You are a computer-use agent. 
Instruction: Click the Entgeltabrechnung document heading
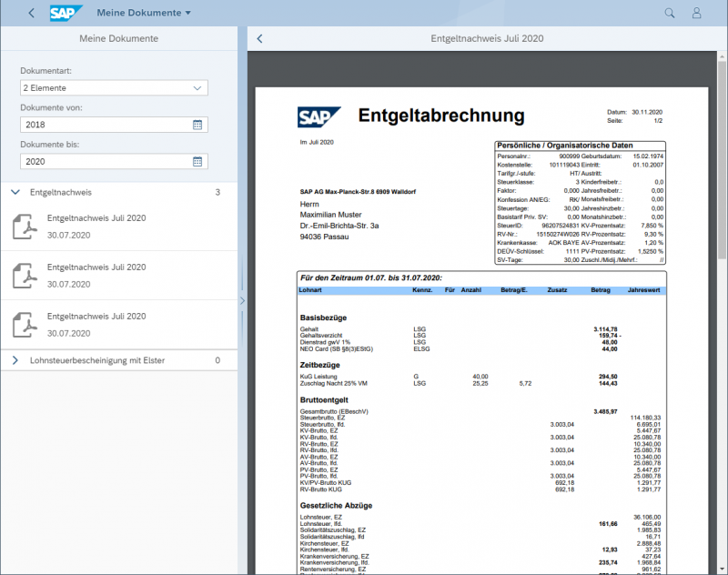pos(441,116)
